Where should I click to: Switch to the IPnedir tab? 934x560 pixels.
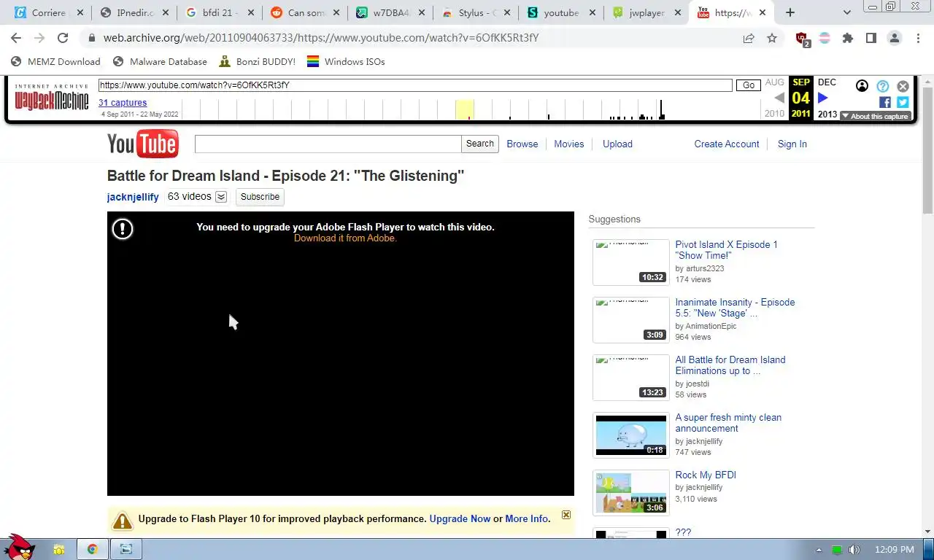click(x=134, y=12)
